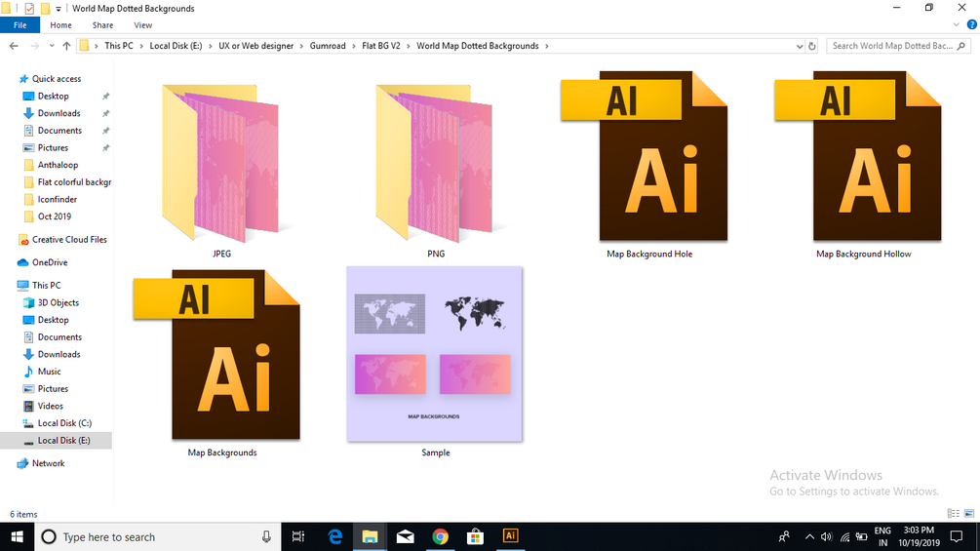Switch to Adobe Illustrator in taskbar

(x=510, y=536)
